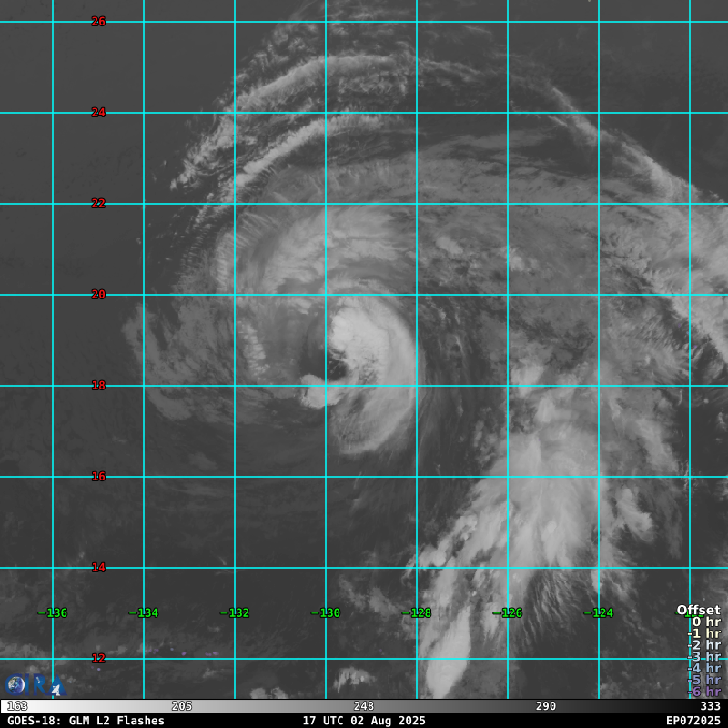728x728 pixels.
Task: Click the latitude label 14
Action: 98,567
